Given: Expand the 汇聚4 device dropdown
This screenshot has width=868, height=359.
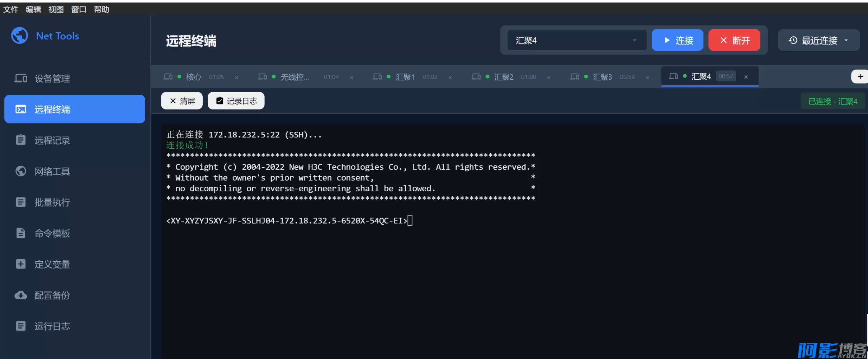Looking at the screenshot, I should [x=576, y=40].
